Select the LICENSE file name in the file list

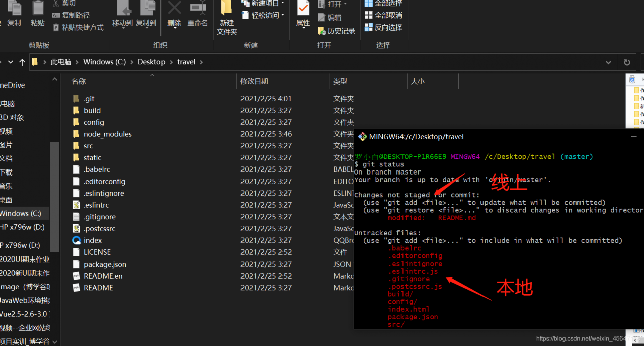click(97, 252)
